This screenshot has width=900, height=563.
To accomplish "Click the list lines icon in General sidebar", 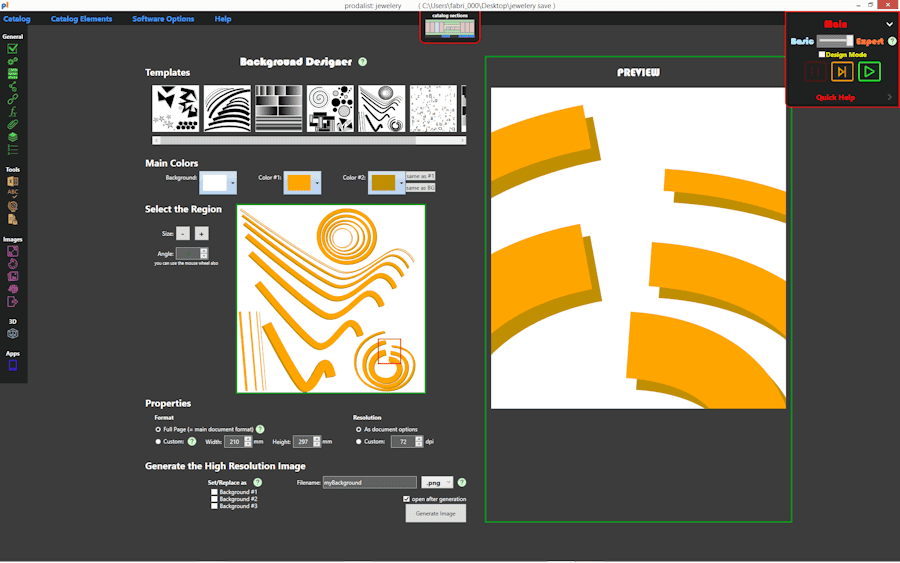I will coord(13,150).
